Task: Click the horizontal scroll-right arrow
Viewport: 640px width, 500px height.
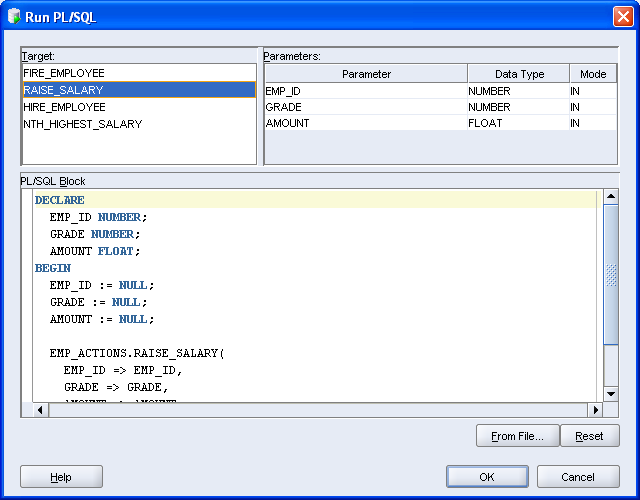Action: click(x=596, y=410)
